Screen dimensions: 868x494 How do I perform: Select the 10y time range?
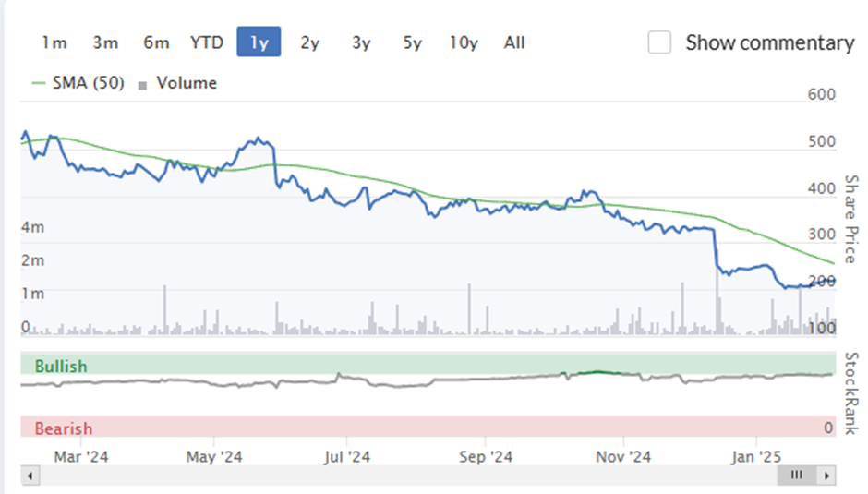[x=464, y=42]
